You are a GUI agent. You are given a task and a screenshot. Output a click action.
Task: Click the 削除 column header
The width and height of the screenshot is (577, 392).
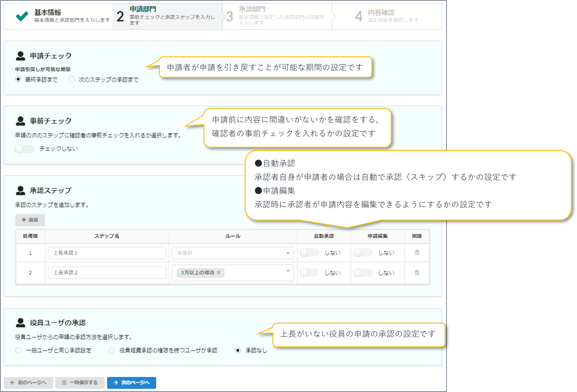click(x=417, y=236)
